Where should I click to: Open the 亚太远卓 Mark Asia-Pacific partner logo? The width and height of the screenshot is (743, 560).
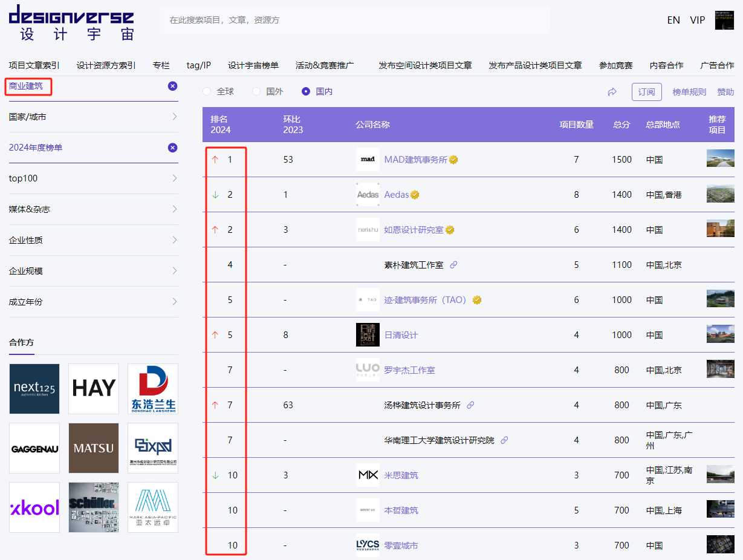pos(153,507)
